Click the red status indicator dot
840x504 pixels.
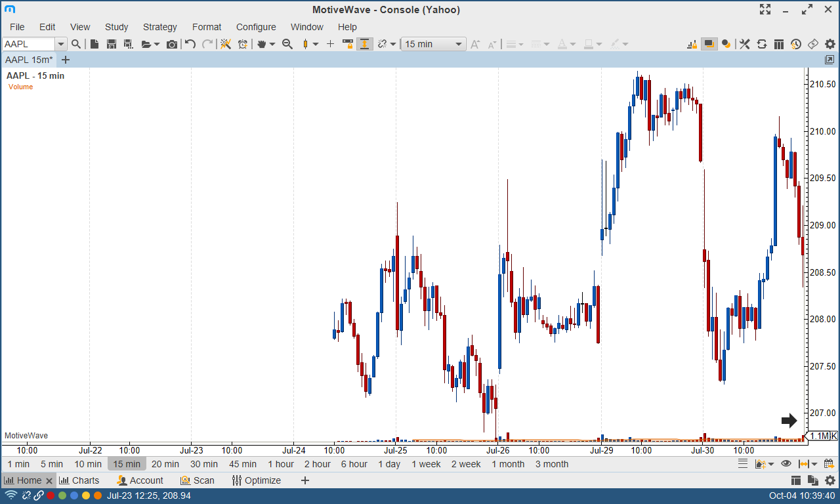pos(51,495)
